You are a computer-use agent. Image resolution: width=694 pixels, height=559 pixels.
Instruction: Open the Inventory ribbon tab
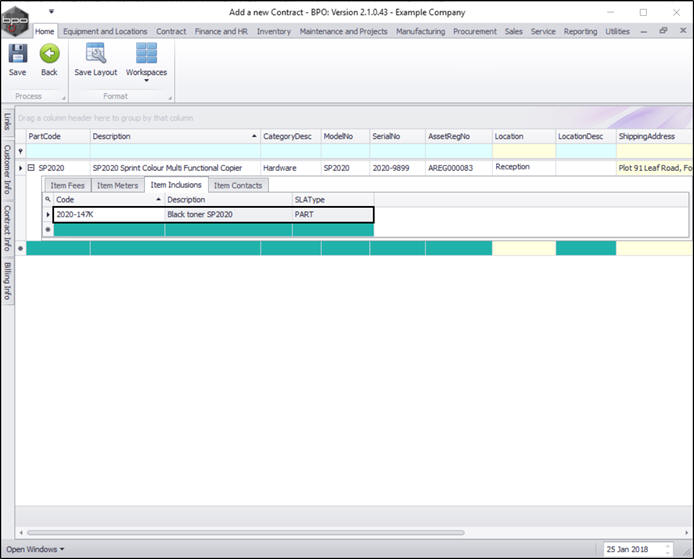pos(274,31)
